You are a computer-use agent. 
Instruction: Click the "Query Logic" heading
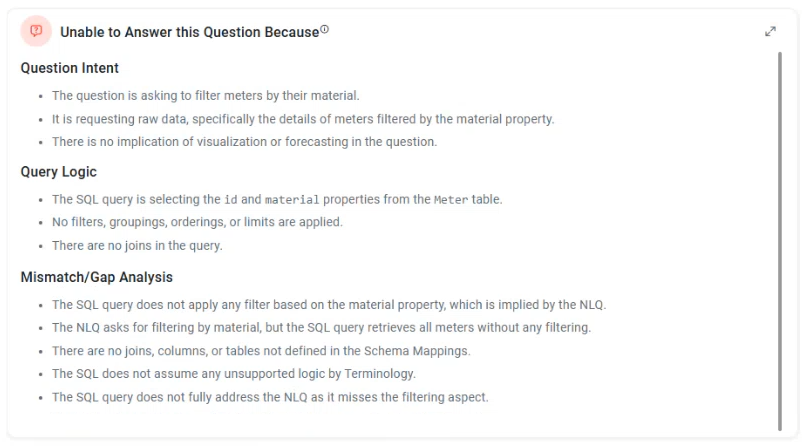click(x=59, y=172)
